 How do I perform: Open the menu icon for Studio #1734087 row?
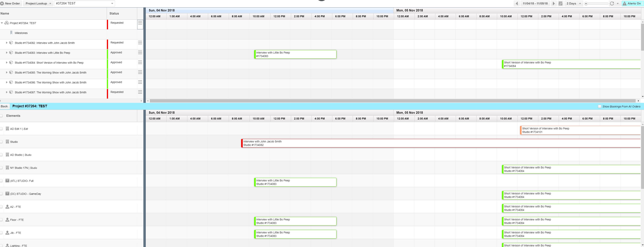(x=140, y=92)
